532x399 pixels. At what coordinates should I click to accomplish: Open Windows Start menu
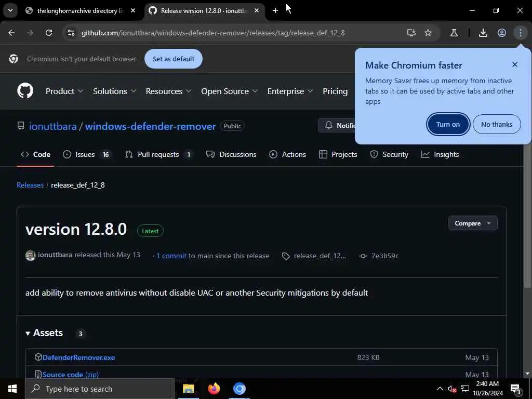coord(12,389)
